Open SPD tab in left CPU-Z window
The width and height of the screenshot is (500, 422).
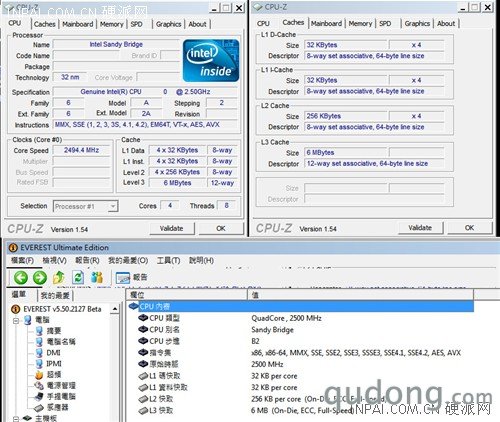coord(136,24)
